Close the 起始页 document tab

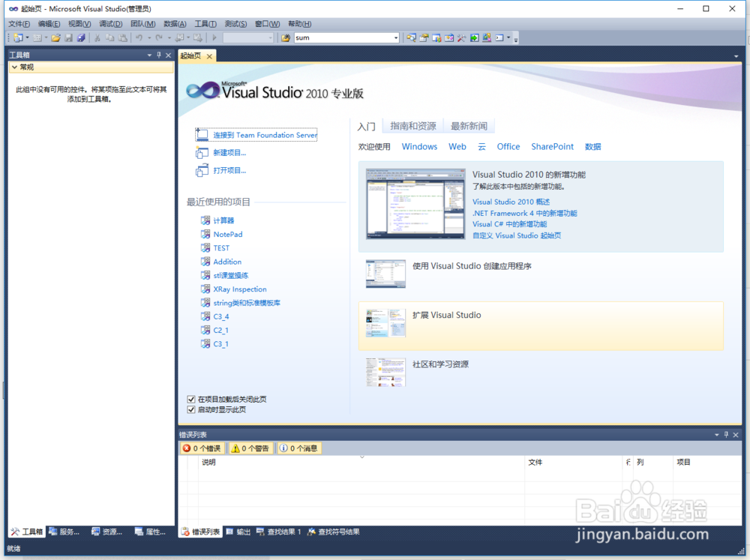(209, 56)
